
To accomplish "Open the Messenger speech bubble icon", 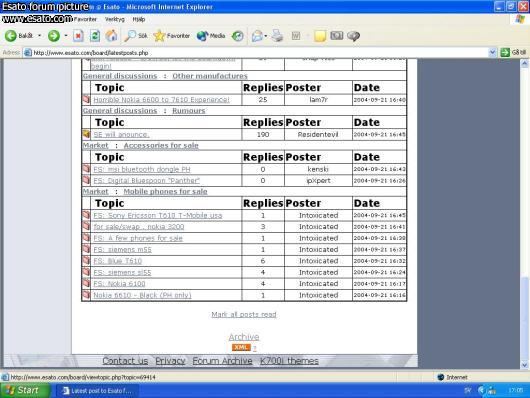I will click(x=353, y=36).
